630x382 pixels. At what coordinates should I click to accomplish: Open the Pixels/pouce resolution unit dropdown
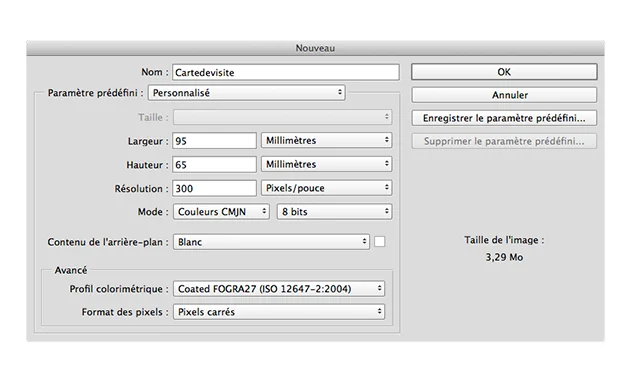click(327, 188)
